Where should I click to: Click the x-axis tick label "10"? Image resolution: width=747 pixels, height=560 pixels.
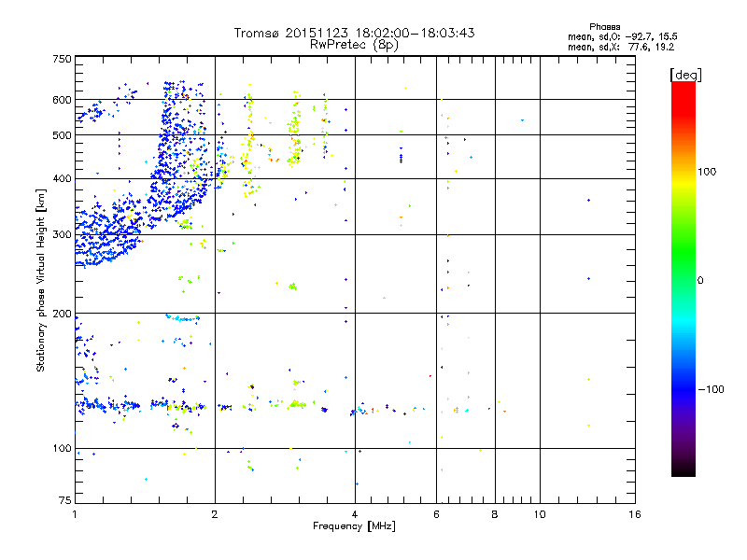coord(540,514)
